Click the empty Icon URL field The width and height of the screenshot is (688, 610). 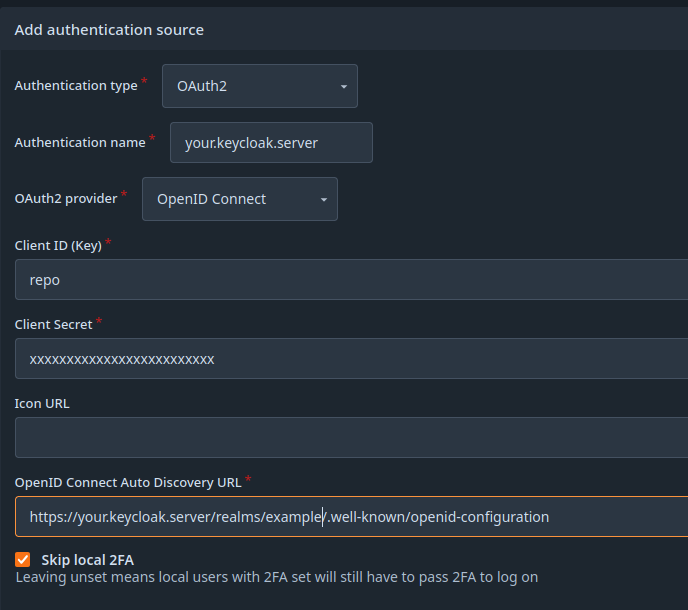(x=350, y=438)
